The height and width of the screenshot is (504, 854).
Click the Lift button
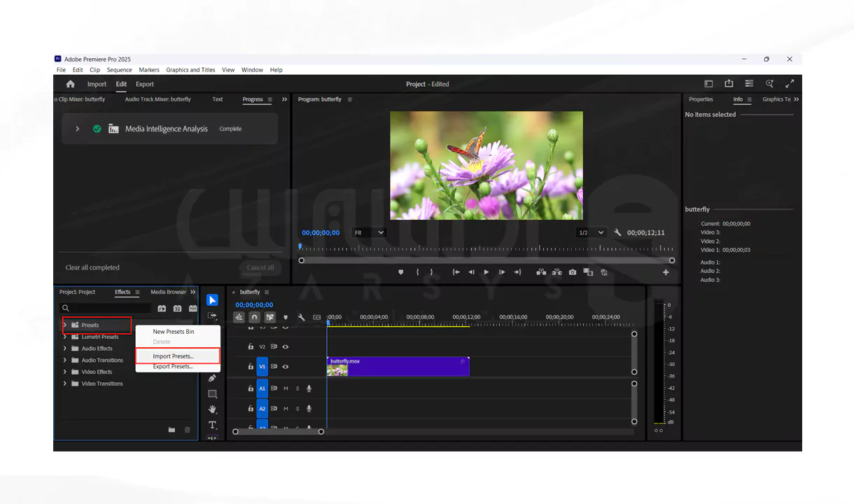pyautogui.click(x=541, y=272)
